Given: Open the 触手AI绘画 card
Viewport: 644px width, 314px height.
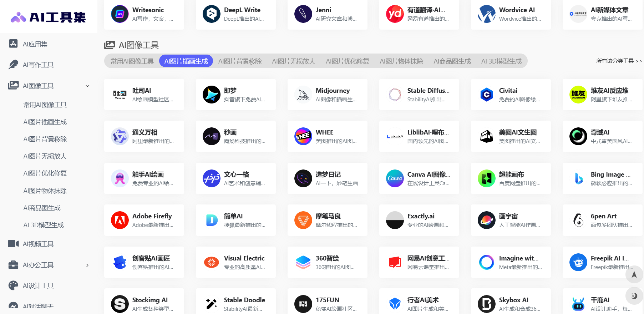Looking at the screenshot, I should [x=144, y=178].
